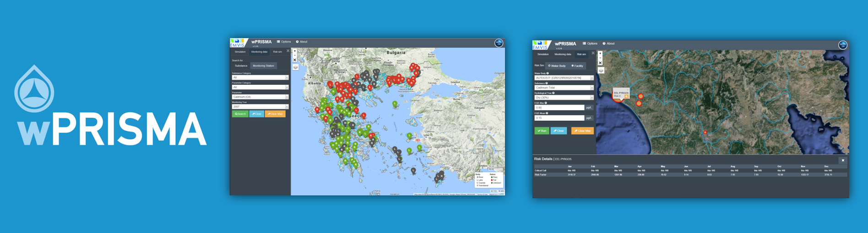The width and height of the screenshot is (868, 233).
Task: Select Facility radio option
Action: tap(577, 66)
